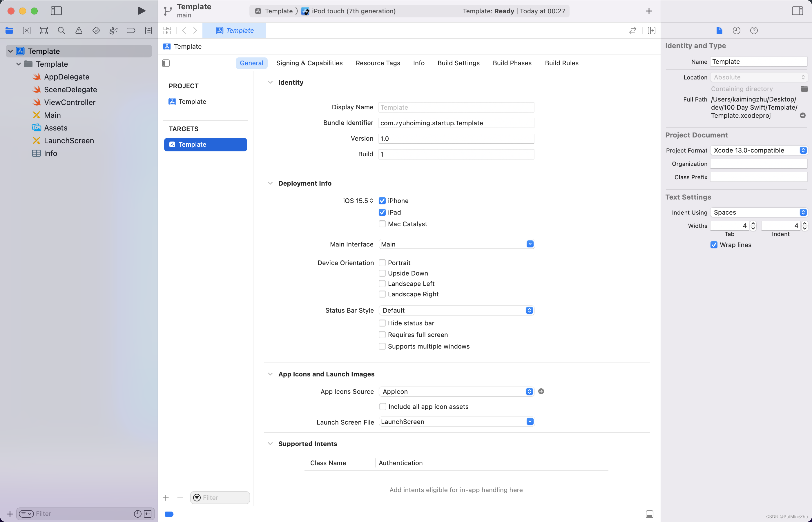Toggle the left navigator sidebar icon
The width and height of the screenshot is (812, 522).
point(56,11)
